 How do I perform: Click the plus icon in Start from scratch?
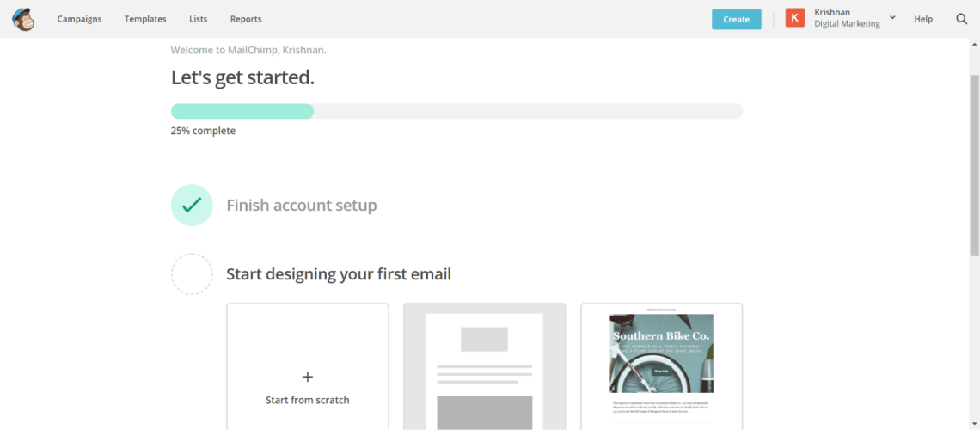[x=308, y=377]
